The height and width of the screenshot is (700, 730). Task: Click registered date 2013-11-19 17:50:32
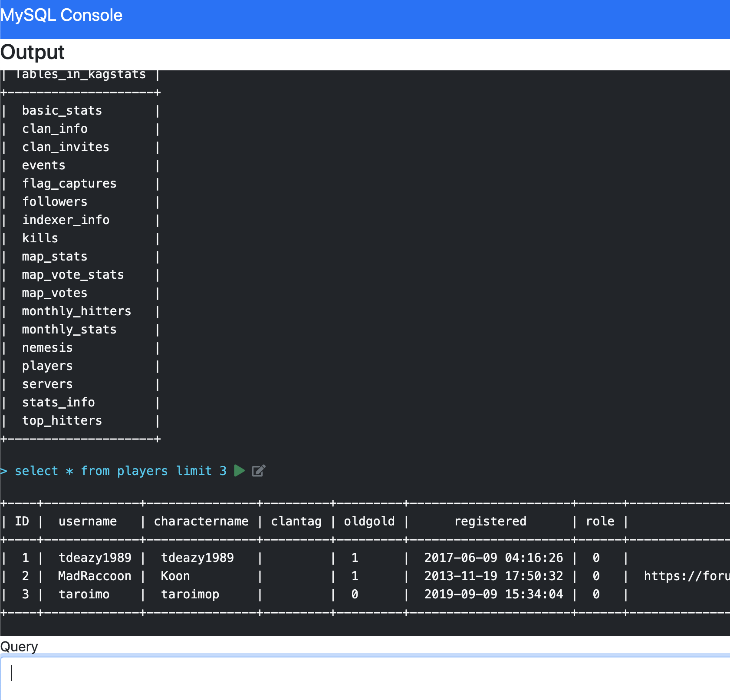494,576
